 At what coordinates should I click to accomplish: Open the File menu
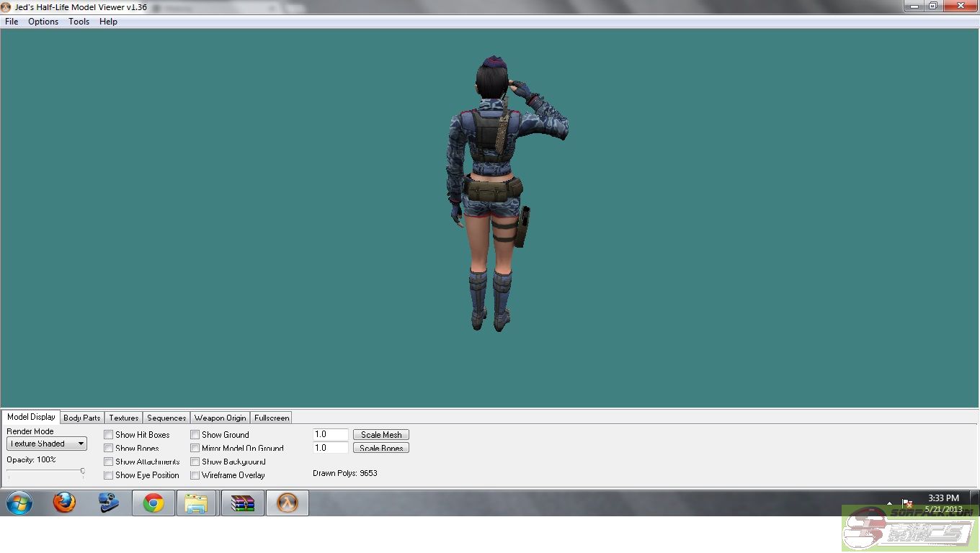click(12, 22)
